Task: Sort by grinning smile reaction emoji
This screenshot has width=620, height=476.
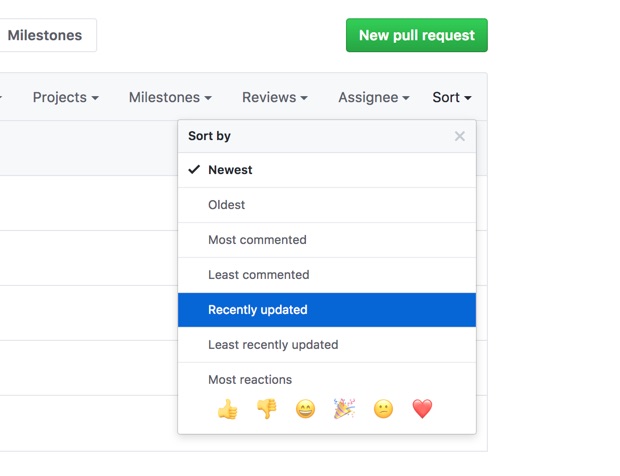Action: point(306,409)
